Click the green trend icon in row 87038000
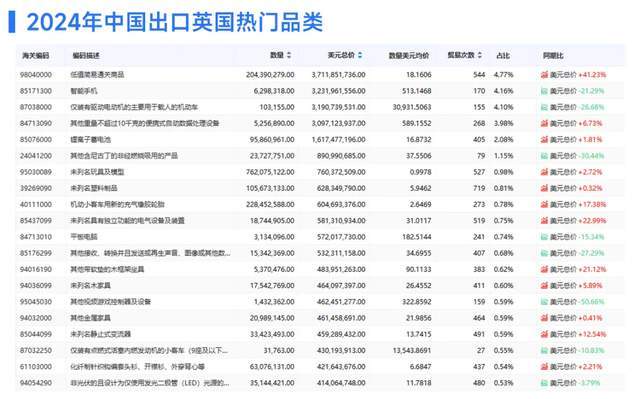The height and width of the screenshot is (399, 640). click(544, 107)
